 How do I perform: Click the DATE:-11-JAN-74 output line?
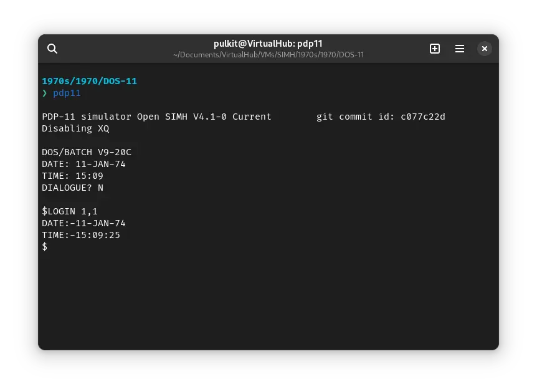click(83, 223)
